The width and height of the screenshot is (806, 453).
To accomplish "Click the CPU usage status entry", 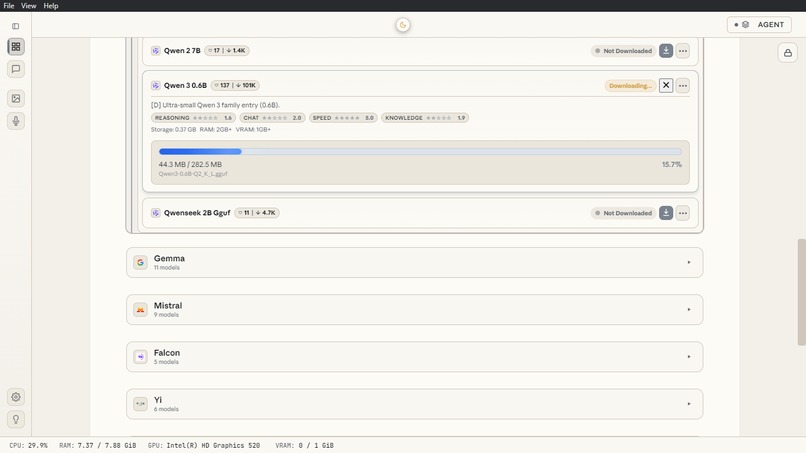I will click(x=28, y=445).
